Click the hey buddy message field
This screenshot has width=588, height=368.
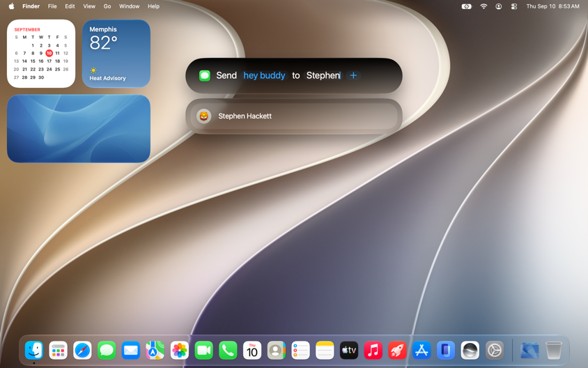pos(264,75)
